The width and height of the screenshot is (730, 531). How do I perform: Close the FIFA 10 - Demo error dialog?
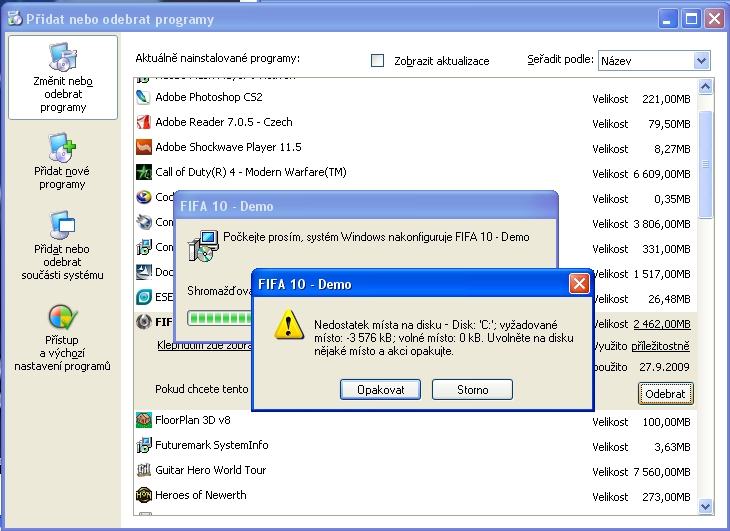[579, 283]
